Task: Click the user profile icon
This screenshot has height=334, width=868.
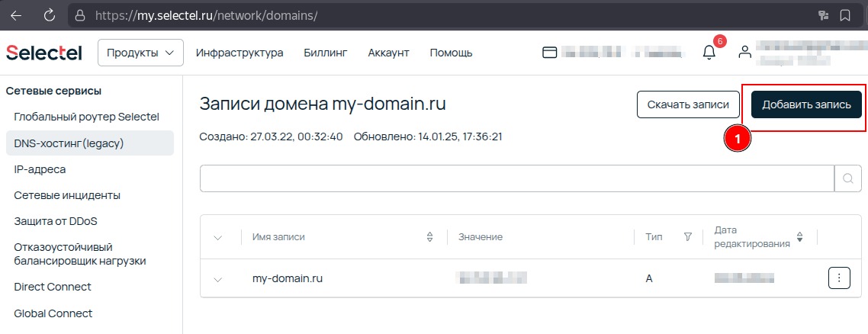Action: [x=745, y=53]
